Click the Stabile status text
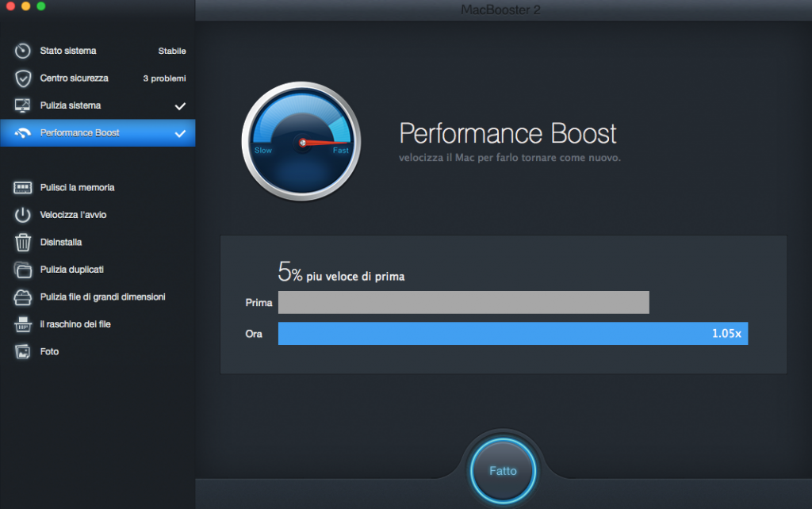Image resolution: width=812 pixels, height=509 pixels. pos(172,51)
